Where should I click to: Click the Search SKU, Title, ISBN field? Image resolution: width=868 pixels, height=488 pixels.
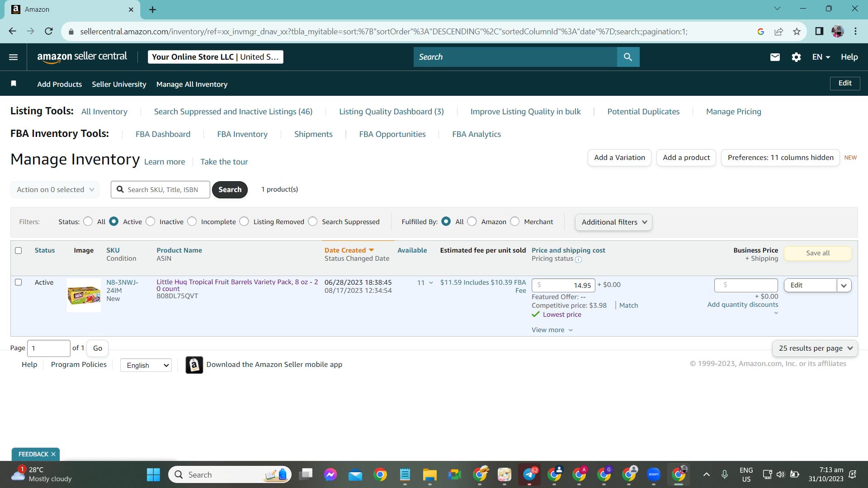click(160, 190)
